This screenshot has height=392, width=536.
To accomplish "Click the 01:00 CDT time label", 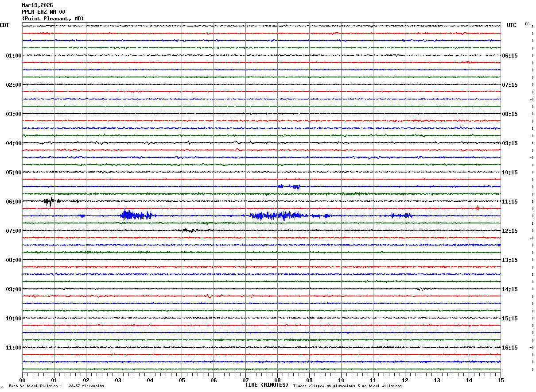I will [13, 56].
